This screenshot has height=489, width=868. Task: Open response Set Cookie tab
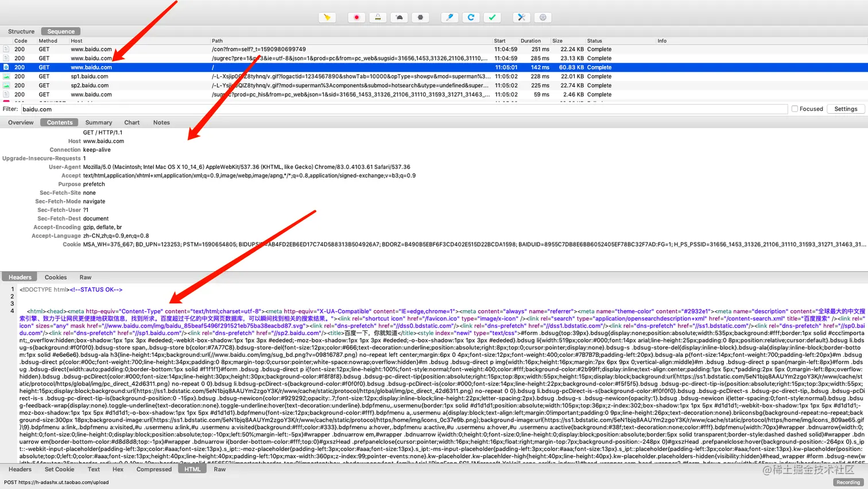[60, 469]
